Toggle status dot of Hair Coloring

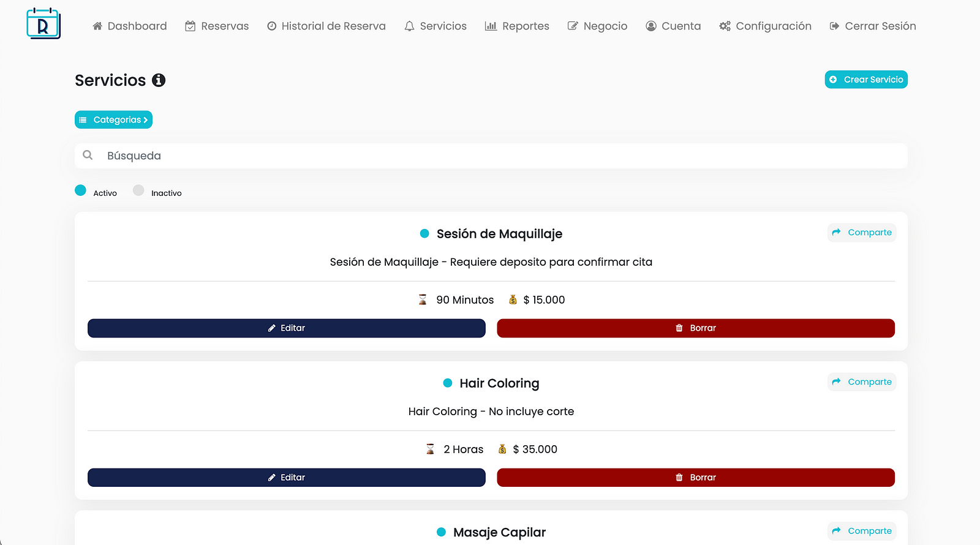448,383
